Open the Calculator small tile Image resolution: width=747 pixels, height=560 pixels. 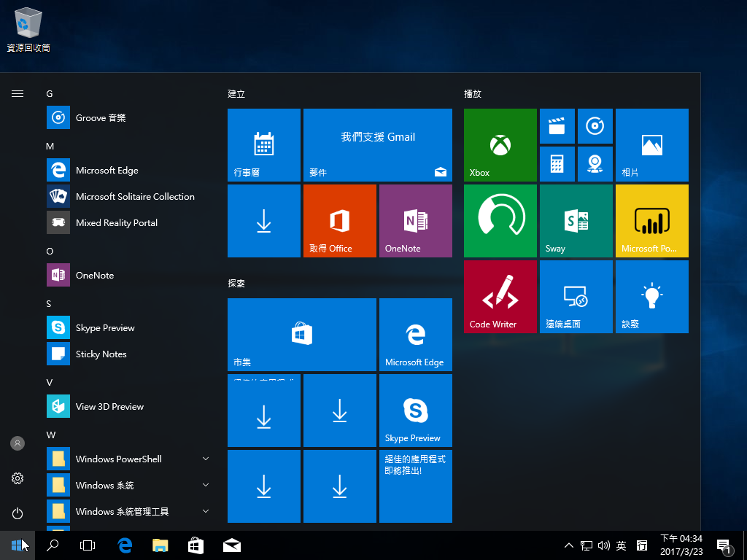(557, 164)
